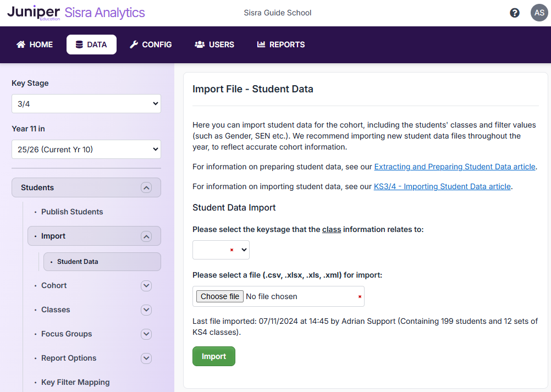Image resolution: width=551 pixels, height=392 pixels.
Task: Expand the Cohort submenu
Action: 146,286
